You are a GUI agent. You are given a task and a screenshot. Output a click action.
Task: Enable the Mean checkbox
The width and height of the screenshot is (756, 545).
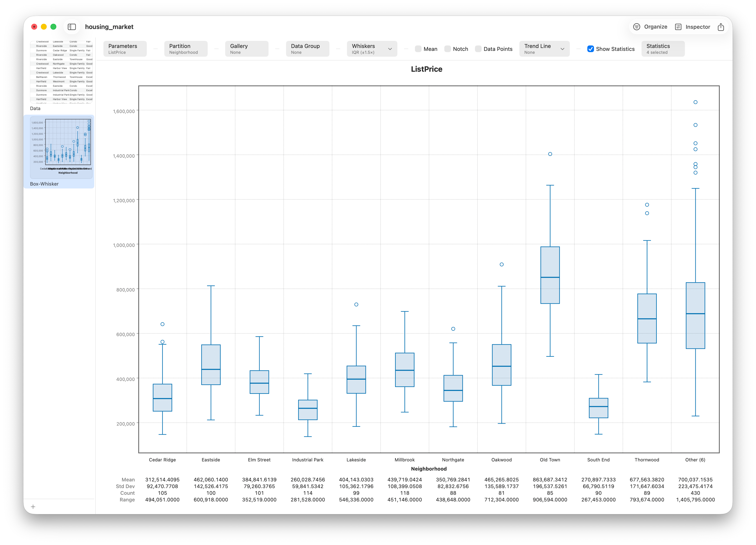418,49
